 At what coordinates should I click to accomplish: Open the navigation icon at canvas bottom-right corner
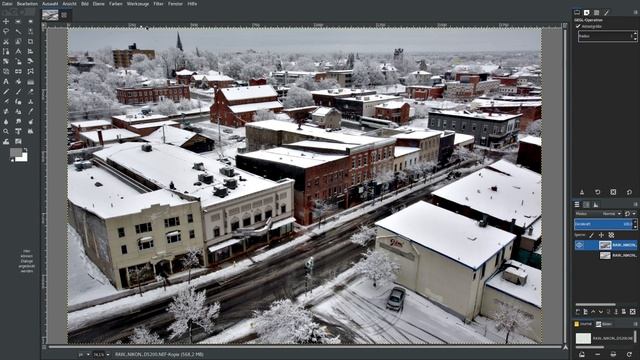pos(565,347)
